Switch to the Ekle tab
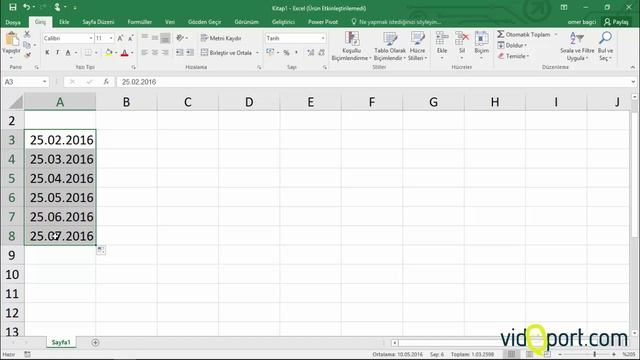The width and height of the screenshot is (640, 360). point(64,22)
